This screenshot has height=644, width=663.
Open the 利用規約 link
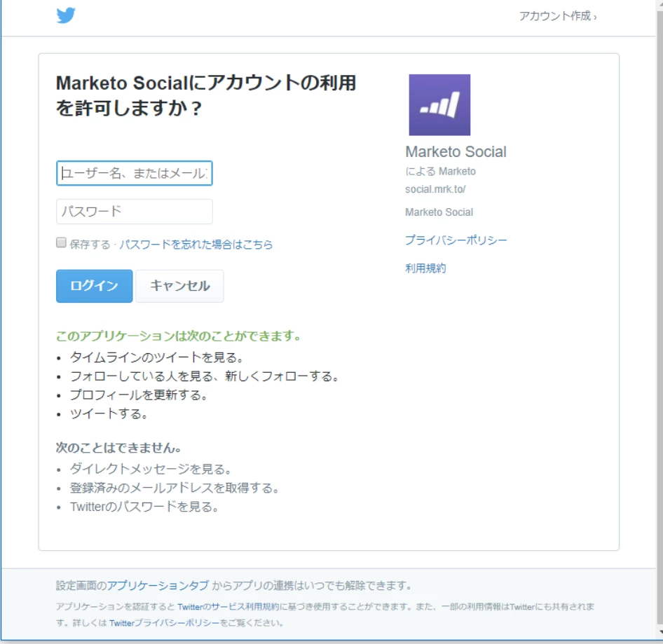tap(425, 268)
